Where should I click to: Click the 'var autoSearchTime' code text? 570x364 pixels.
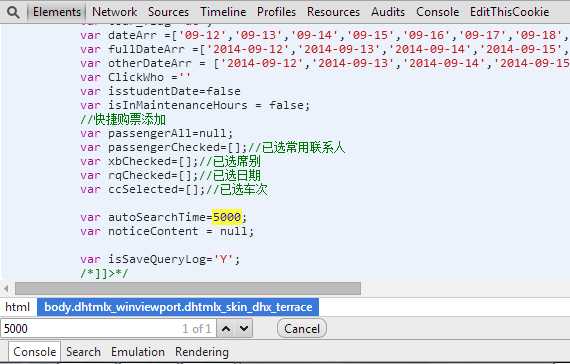pyautogui.click(x=143, y=217)
